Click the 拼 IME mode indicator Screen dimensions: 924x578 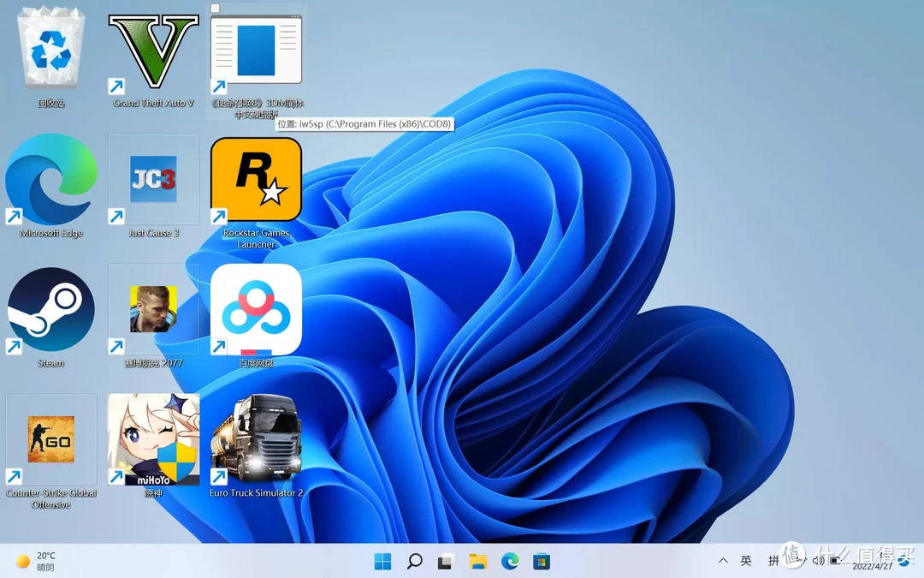[x=773, y=560]
